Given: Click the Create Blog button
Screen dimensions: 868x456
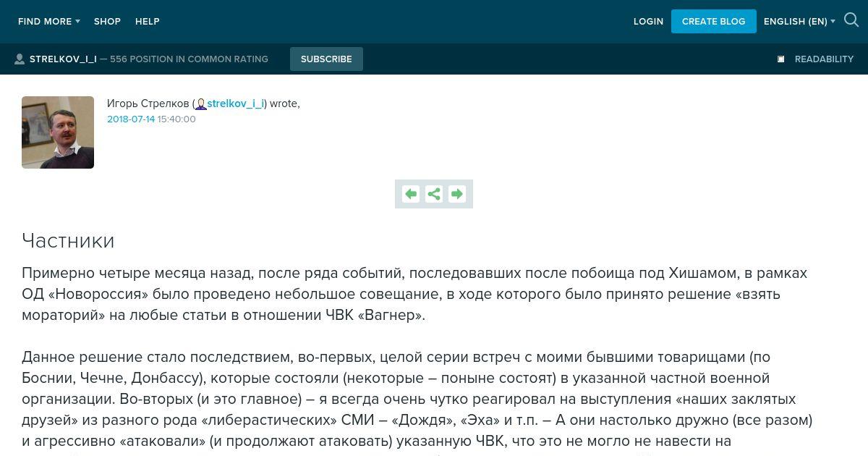Looking at the screenshot, I should coord(714,22).
